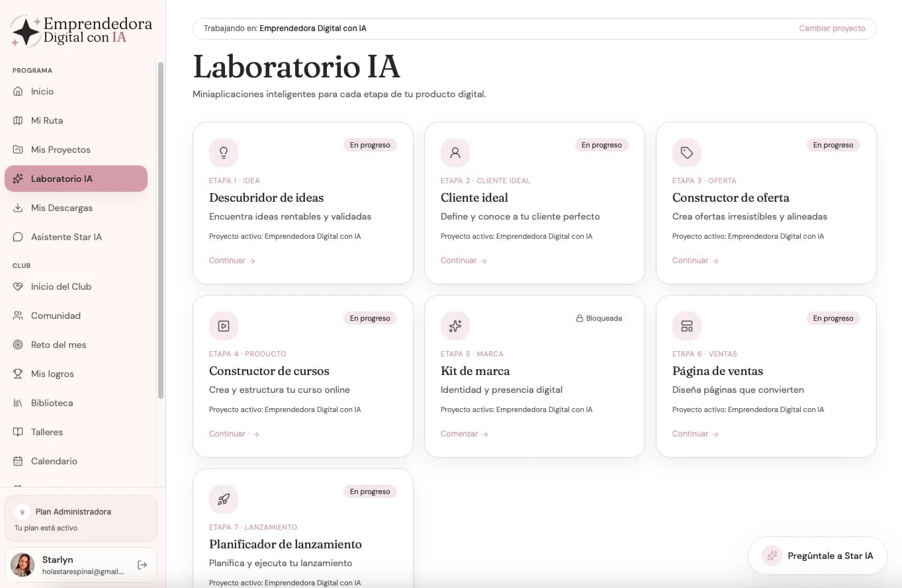Continue the Constructor de oferta app
The width and height of the screenshot is (902, 588).
[696, 261]
